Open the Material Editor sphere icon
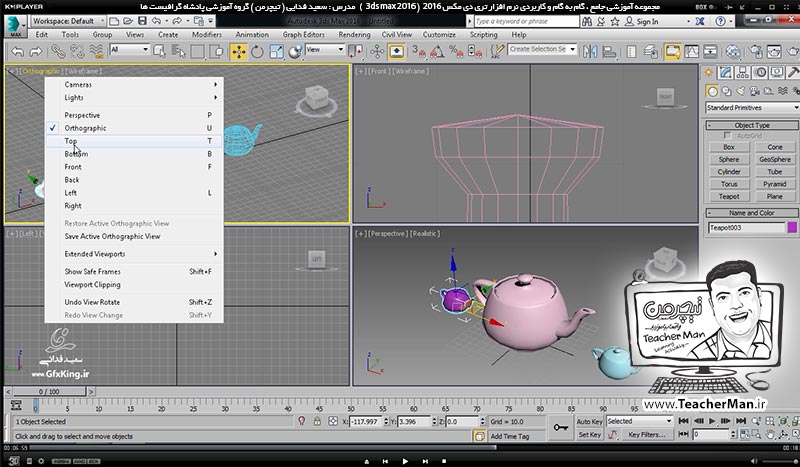Screen dimensions: 800x467 tap(733, 52)
